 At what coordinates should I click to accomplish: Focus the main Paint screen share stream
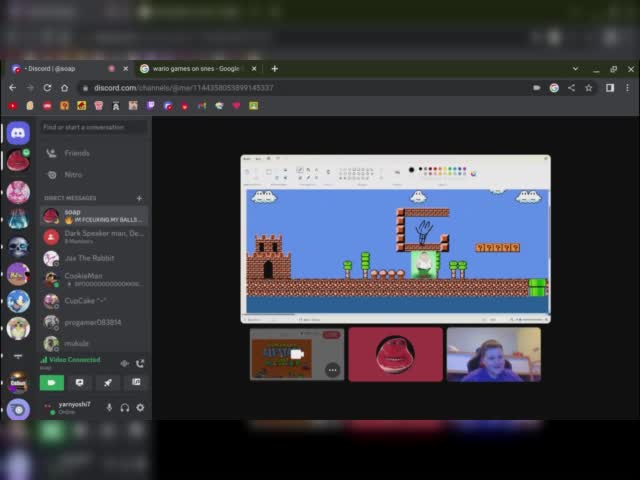(396, 239)
